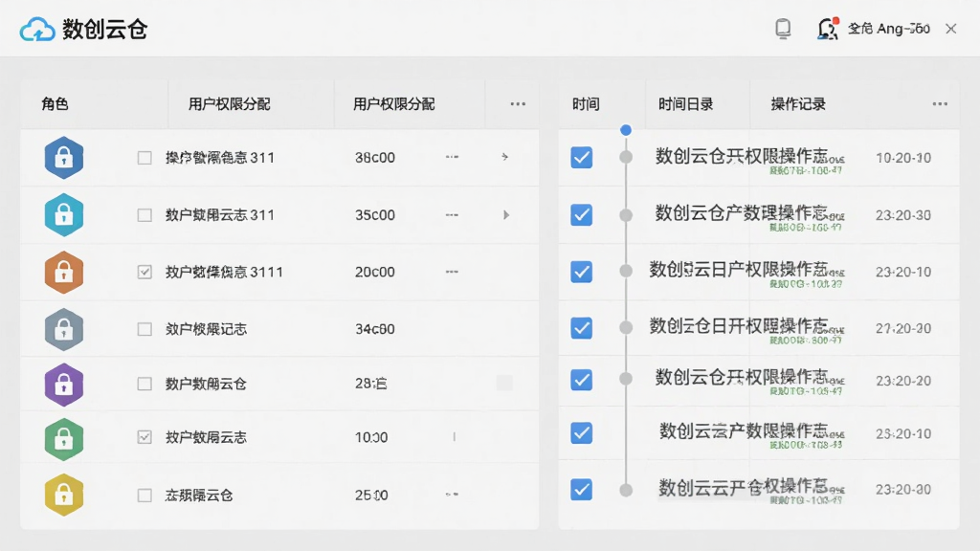Click the gray lock icon in the 34c80 row
Image resolution: width=980 pixels, height=551 pixels.
pos(64,329)
